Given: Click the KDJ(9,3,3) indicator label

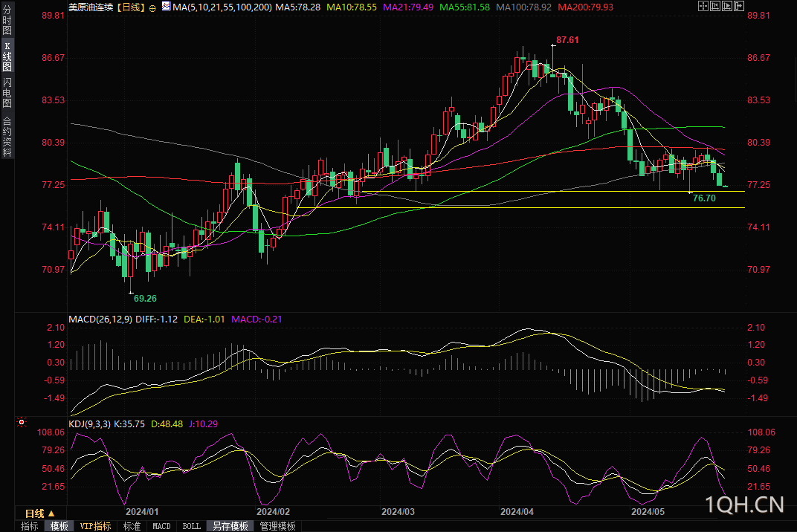Looking at the screenshot, I should (x=89, y=424).
